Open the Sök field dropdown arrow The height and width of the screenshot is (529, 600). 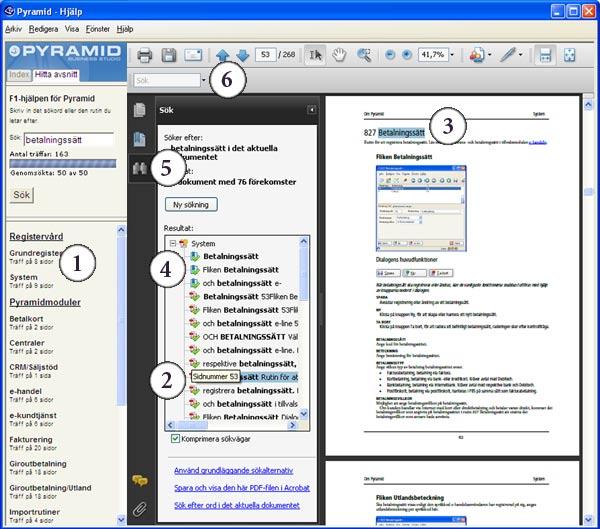coord(204,80)
